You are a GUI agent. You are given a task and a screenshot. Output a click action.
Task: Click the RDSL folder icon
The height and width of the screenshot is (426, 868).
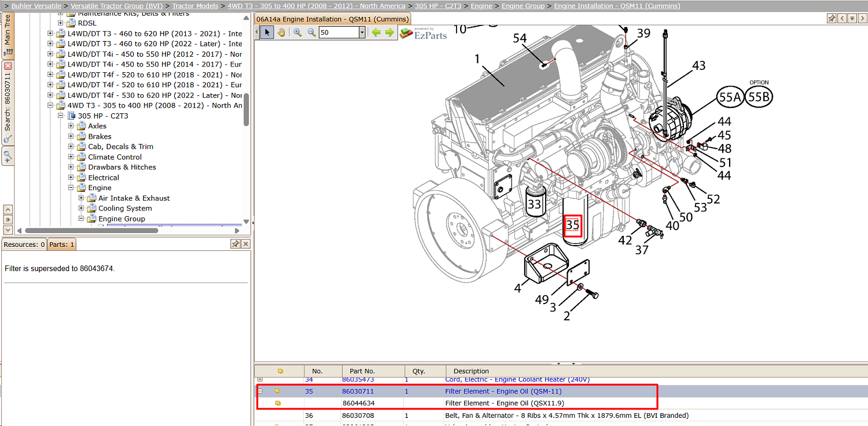[71, 23]
